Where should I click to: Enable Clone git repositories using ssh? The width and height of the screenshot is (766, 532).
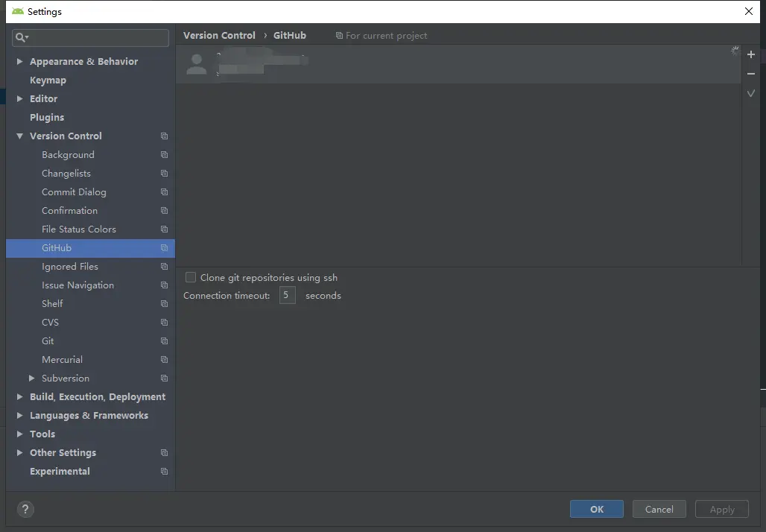coord(191,277)
